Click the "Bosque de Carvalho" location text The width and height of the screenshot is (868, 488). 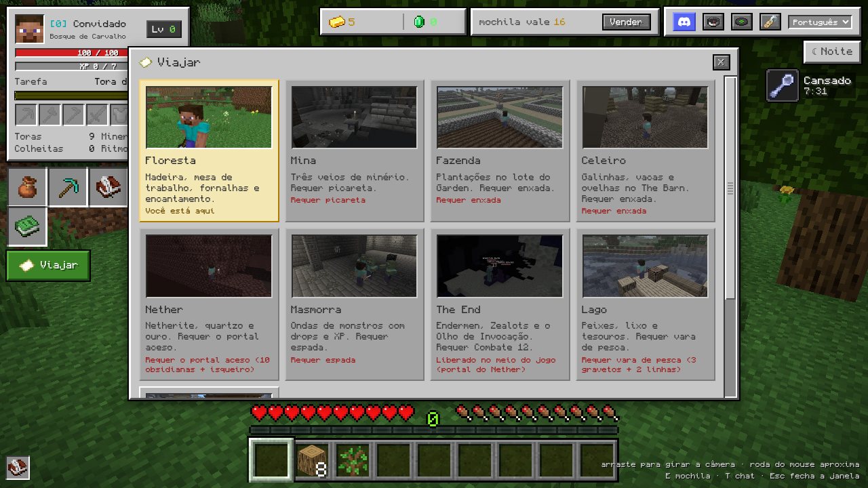pyautogui.click(x=87, y=37)
